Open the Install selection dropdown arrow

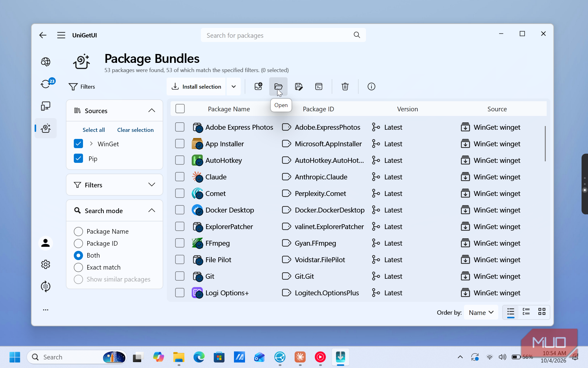tap(234, 86)
